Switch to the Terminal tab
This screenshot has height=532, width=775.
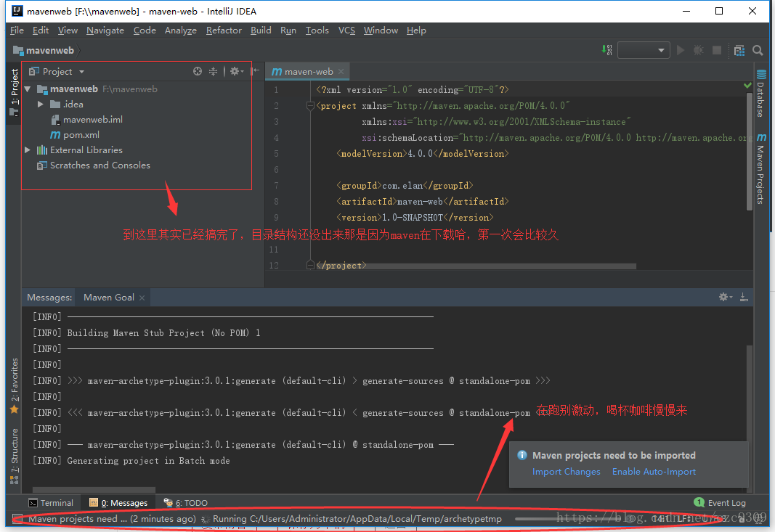pos(51,502)
